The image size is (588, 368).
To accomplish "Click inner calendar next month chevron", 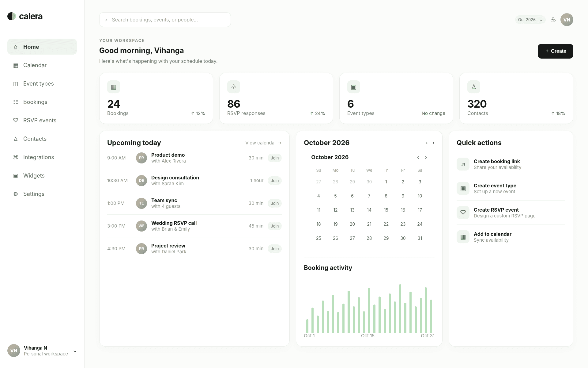I will (x=426, y=157).
